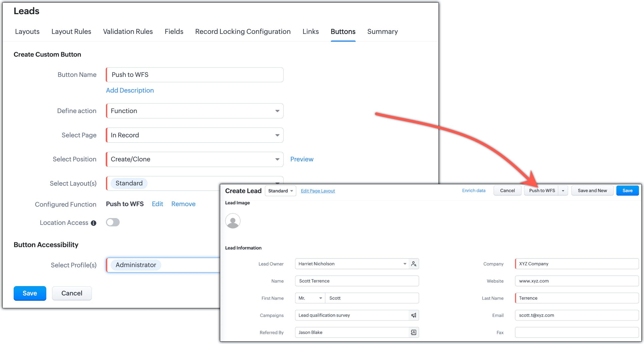
Task: Click the Button Name input field
Action: [195, 75]
